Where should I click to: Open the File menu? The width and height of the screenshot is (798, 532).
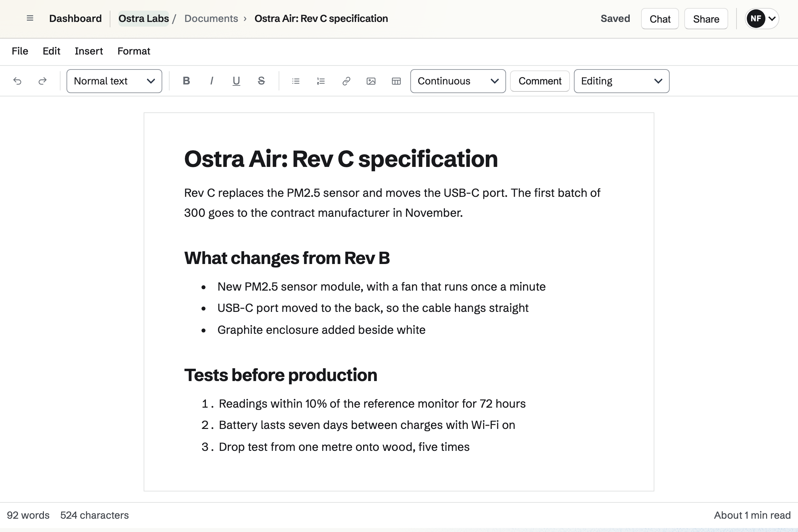(x=20, y=51)
